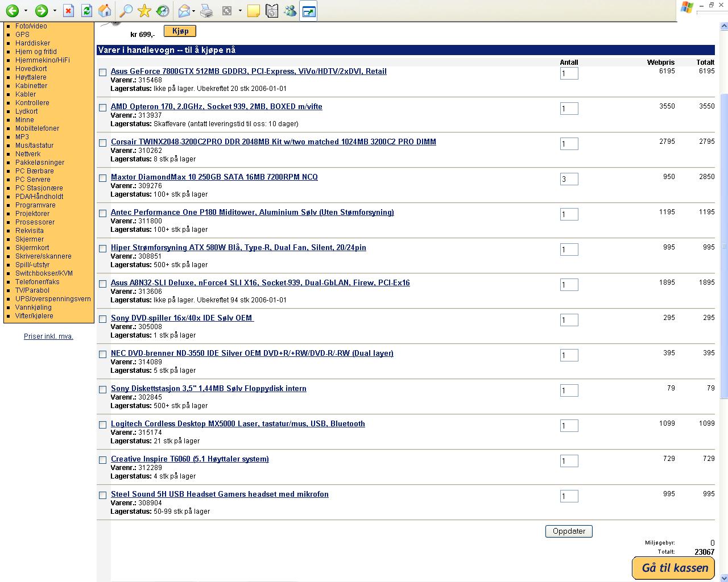Image resolution: width=728 pixels, height=582 pixels.
Task: Click the Windows flag logo
Action: (x=687, y=7)
